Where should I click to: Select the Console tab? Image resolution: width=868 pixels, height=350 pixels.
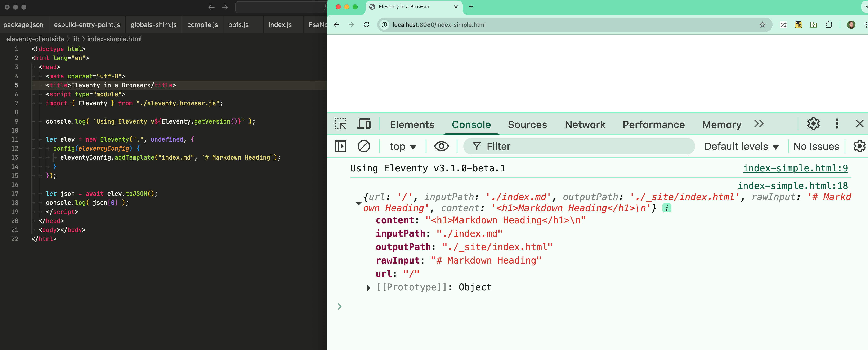point(471,125)
